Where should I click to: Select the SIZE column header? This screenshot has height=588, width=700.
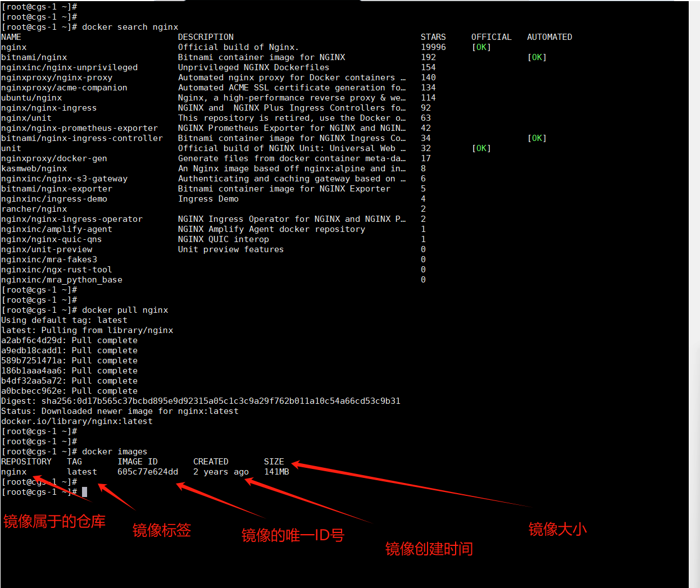(274, 462)
